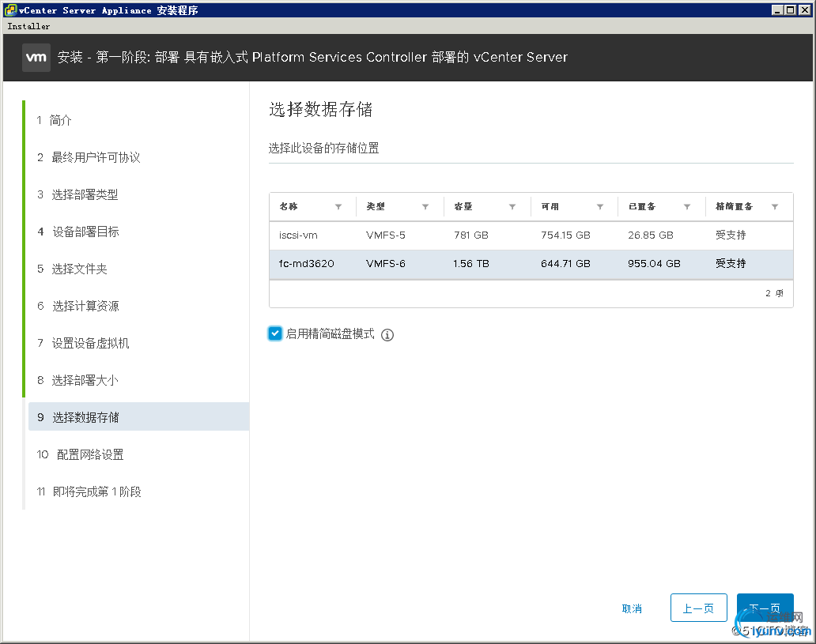Go to step 7 设置设备虚拟机
This screenshot has width=816, height=644.
pyautogui.click(x=83, y=343)
